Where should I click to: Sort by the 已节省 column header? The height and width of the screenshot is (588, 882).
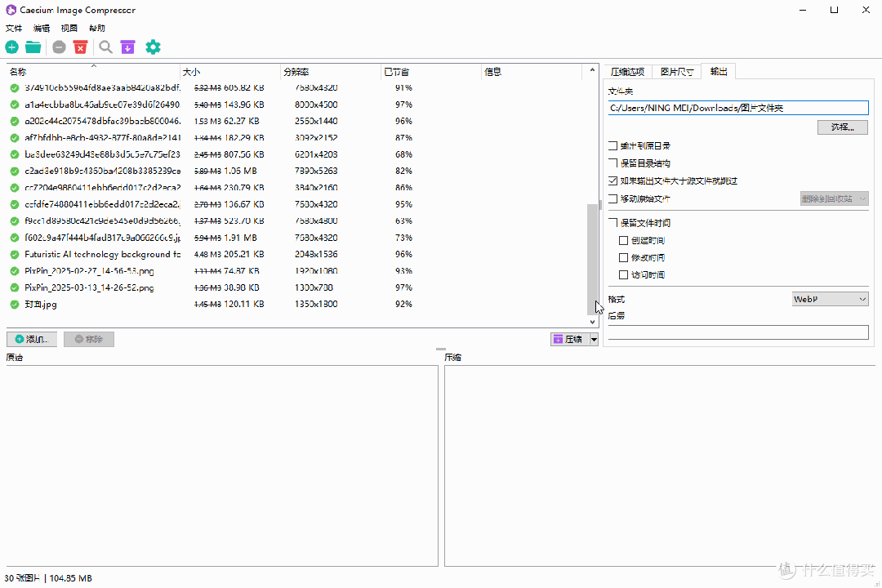(x=431, y=72)
